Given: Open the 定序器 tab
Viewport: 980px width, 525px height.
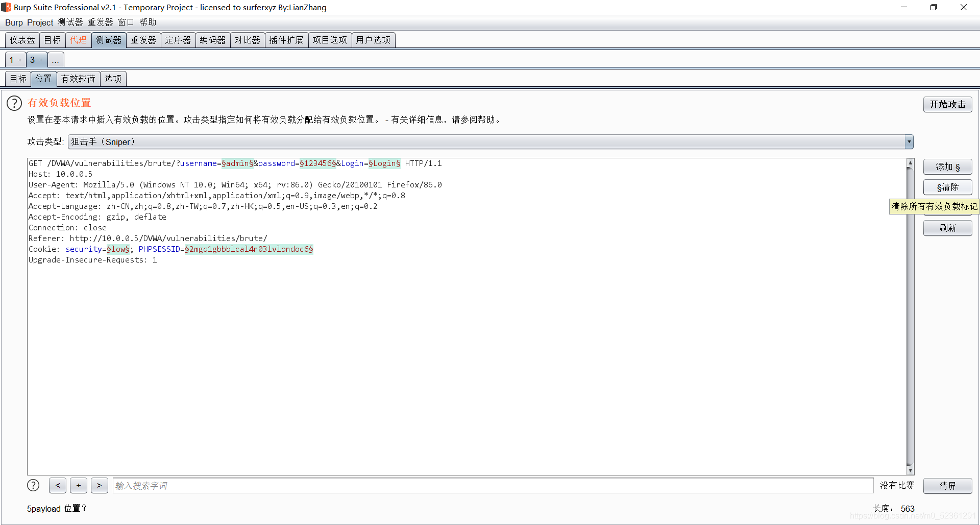Looking at the screenshot, I should point(178,40).
